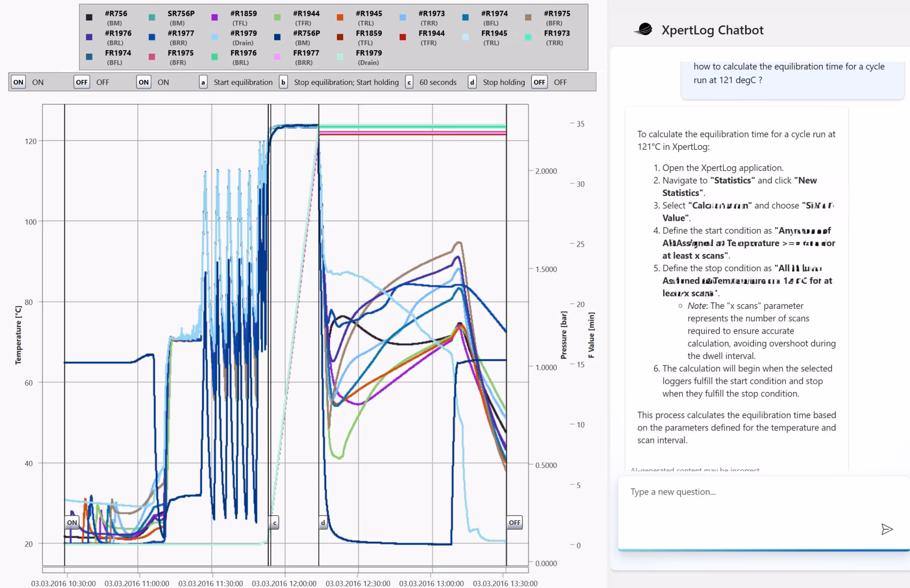Click the XpertLog Chatbot logo icon
Viewport: 910px width, 588px height.
[644, 29]
